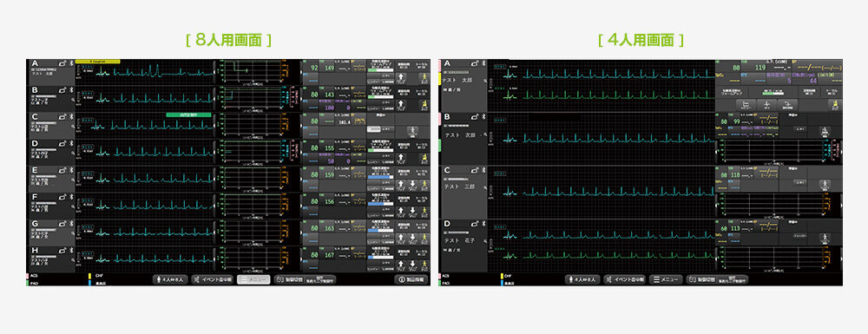Expand patient C trend graph left handle, 4-patient screen

pos(716,205)
